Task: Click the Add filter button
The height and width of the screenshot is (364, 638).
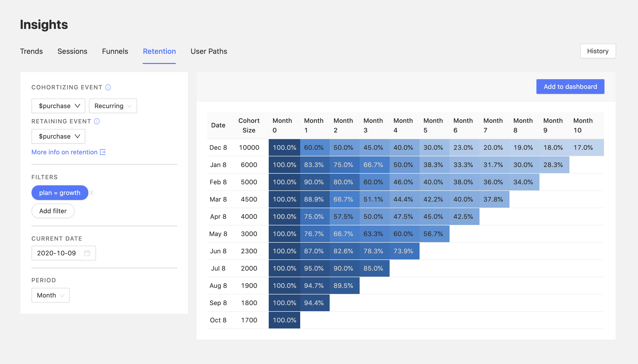Action: click(x=53, y=211)
